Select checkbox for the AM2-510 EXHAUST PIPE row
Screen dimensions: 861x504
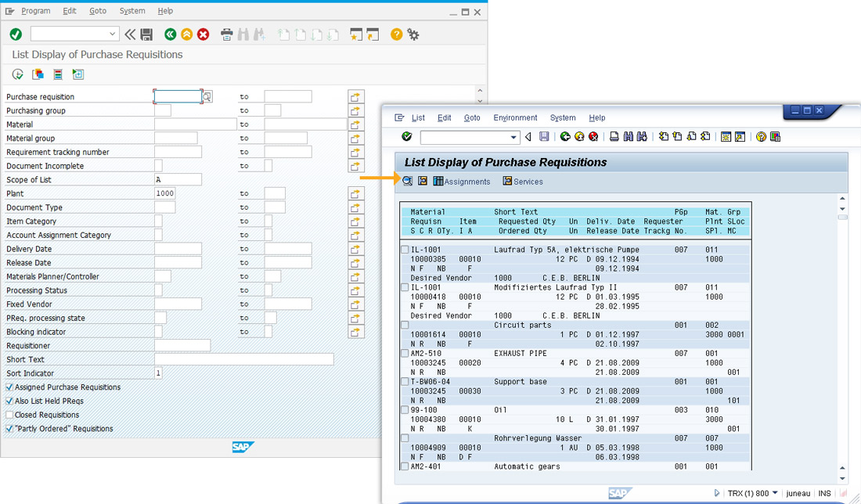405,354
